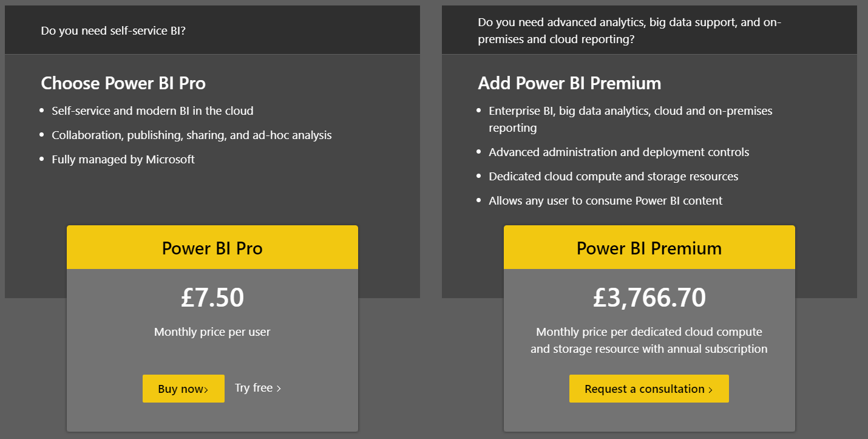
Task: Select the yellow Power BI Premium card header
Action: point(649,247)
